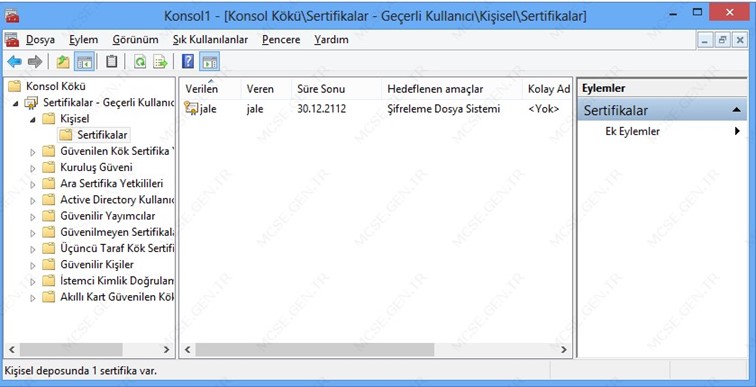Click the 30.12.2112 expiry date cell
The image size is (756, 387).
(x=322, y=109)
